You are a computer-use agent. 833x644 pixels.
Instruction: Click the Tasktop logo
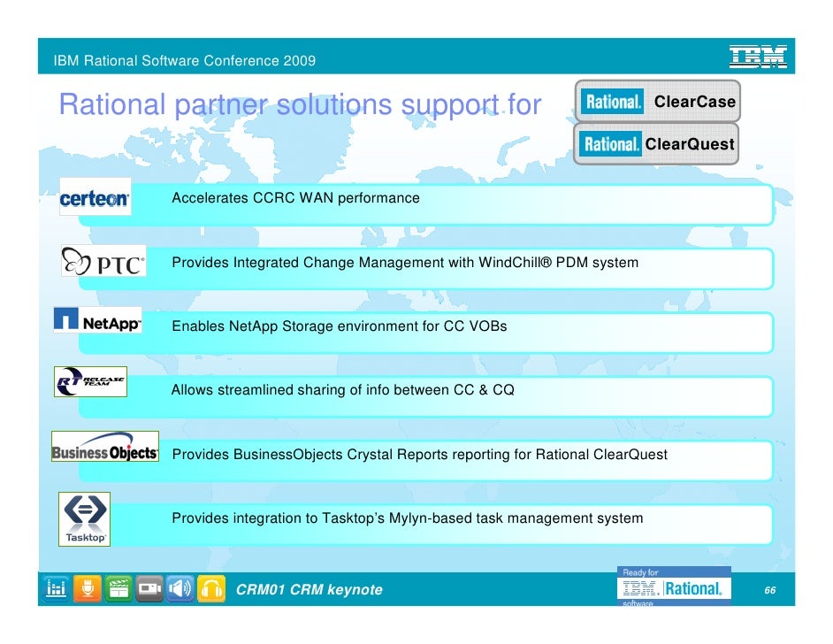tap(85, 519)
